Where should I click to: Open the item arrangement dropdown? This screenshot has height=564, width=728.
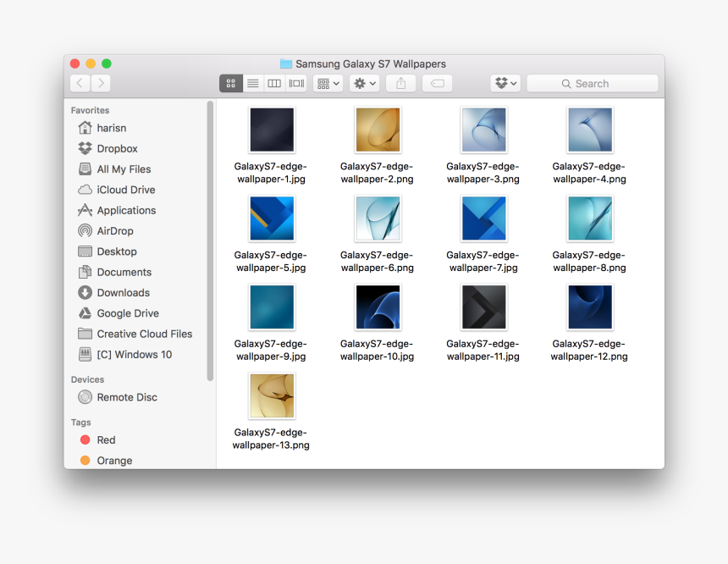(x=328, y=83)
